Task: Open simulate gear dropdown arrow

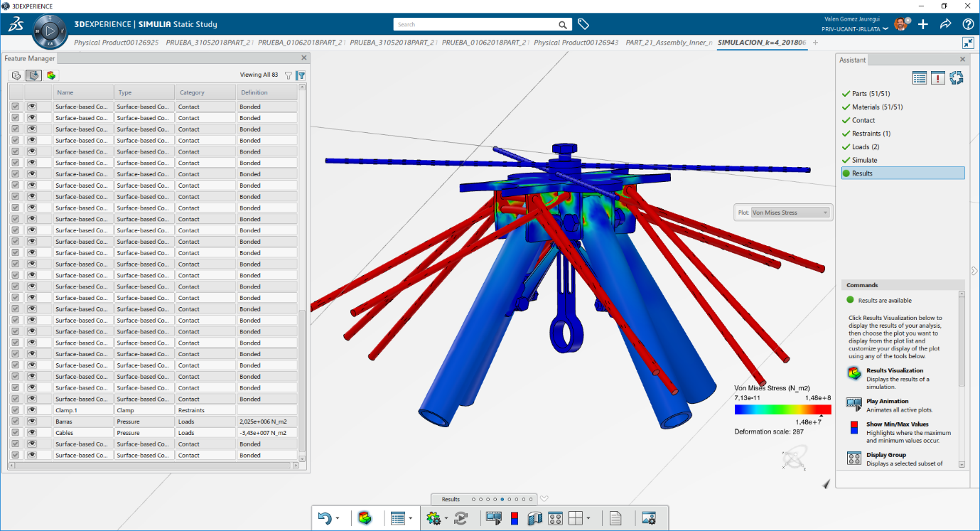Action: coord(446,519)
